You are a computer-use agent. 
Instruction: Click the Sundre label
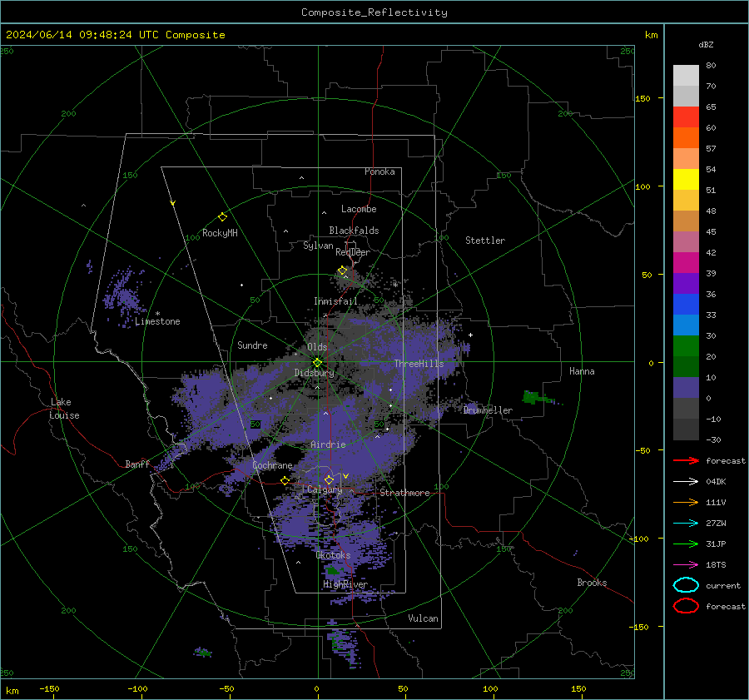point(252,345)
